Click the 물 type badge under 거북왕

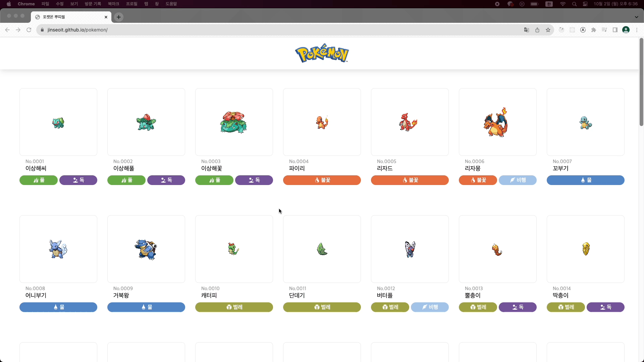pos(146,307)
